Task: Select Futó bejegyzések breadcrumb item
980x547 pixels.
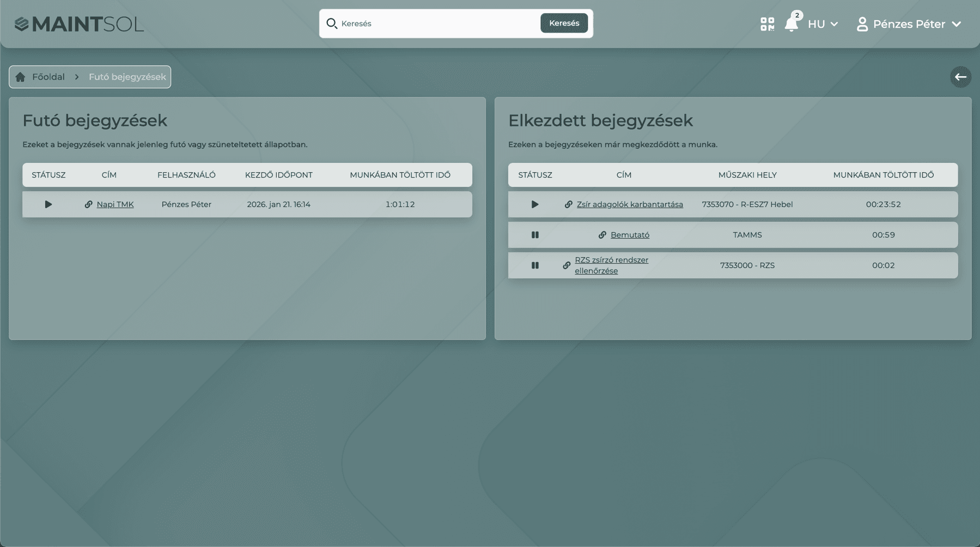Action: pyautogui.click(x=127, y=77)
